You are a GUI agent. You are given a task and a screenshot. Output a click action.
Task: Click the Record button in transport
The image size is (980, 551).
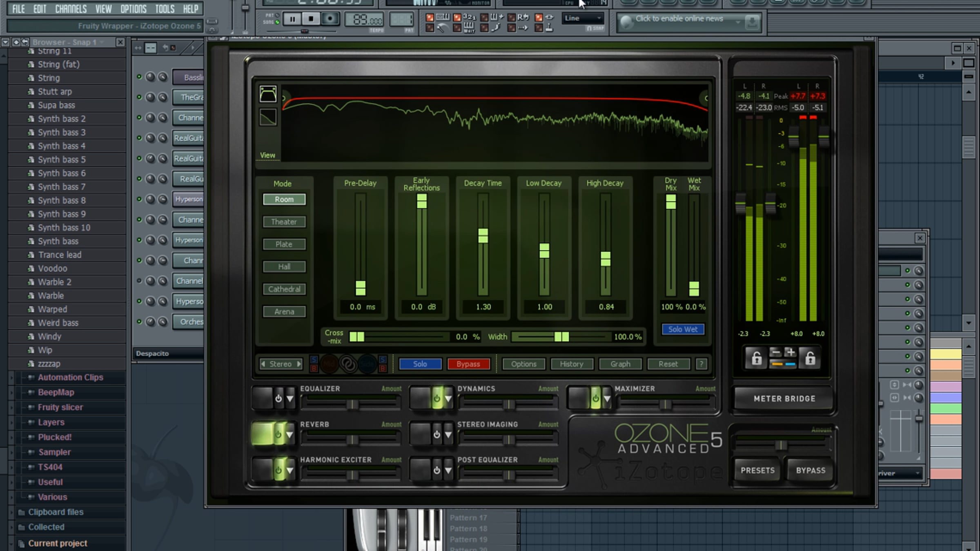click(x=330, y=19)
